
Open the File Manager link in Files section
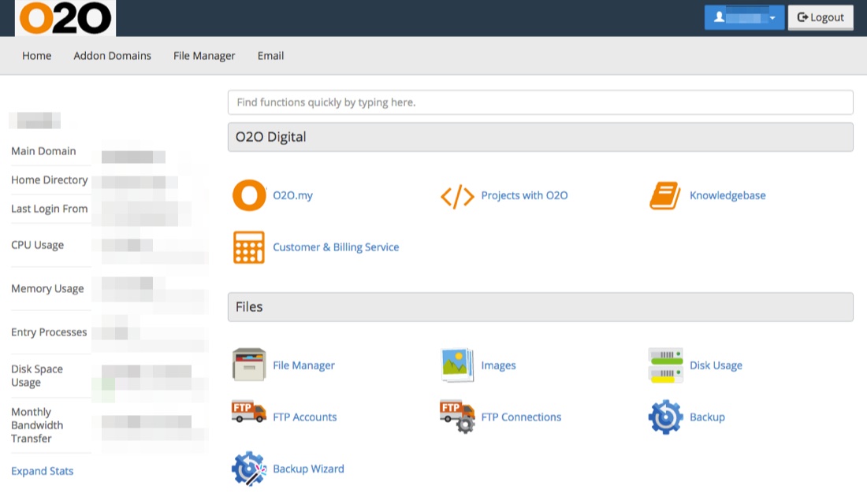tap(303, 365)
